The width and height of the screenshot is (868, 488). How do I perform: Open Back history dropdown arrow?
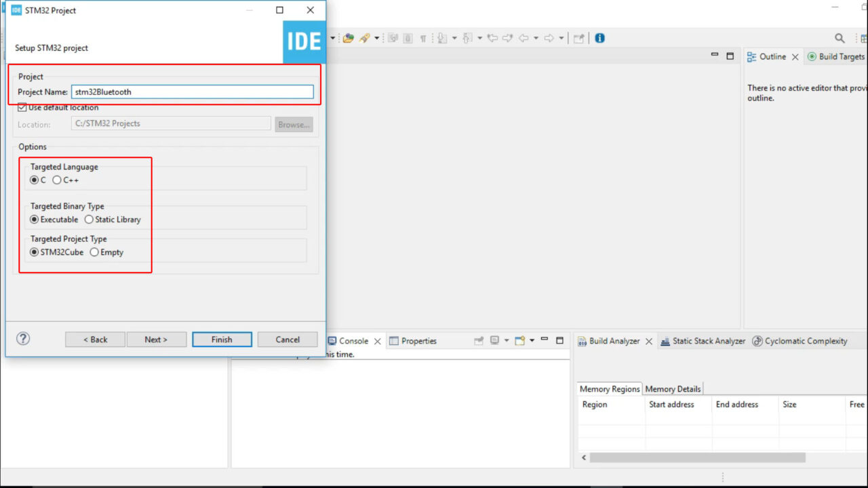[x=536, y=39]
